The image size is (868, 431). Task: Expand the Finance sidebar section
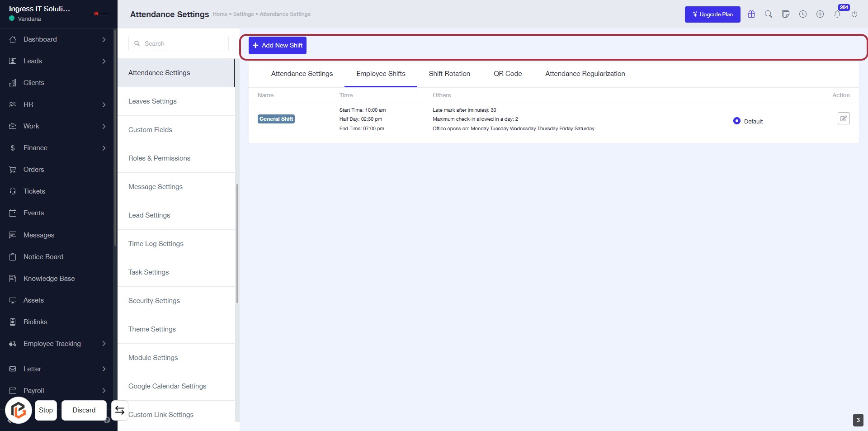pos(104,148)
